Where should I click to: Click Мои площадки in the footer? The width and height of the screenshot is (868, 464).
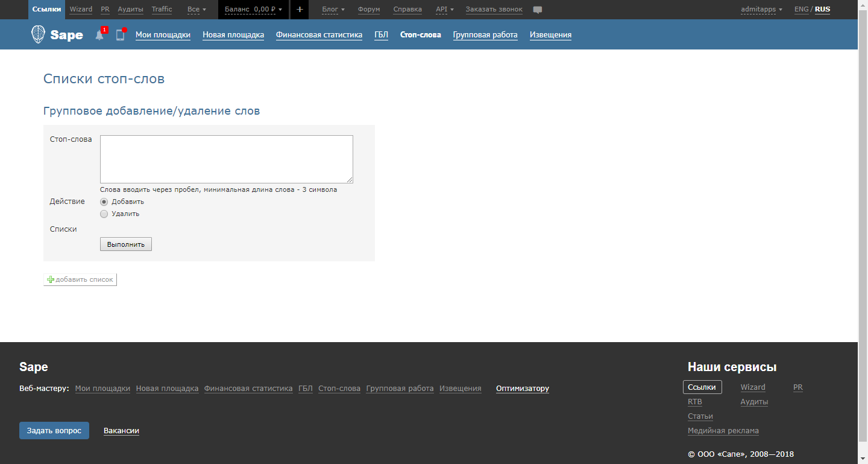(102, 389)
